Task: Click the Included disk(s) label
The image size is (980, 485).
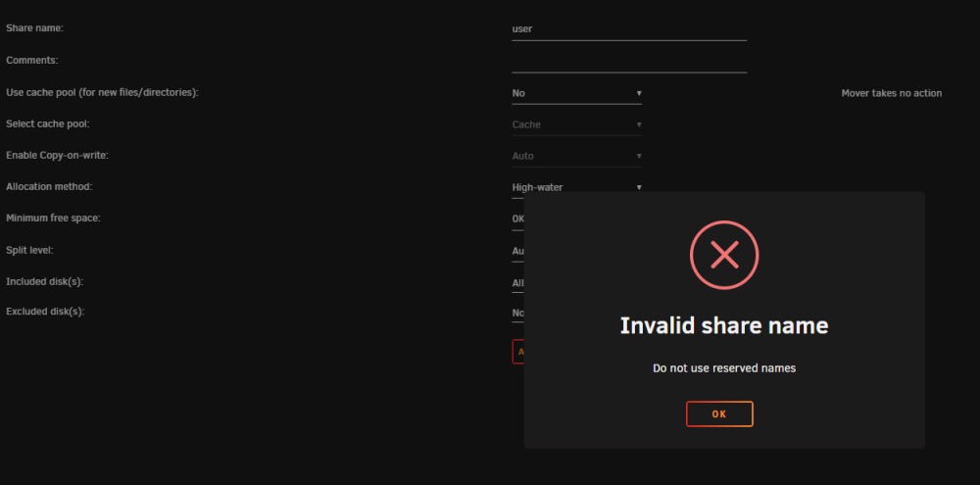Action: pos(45,281)
